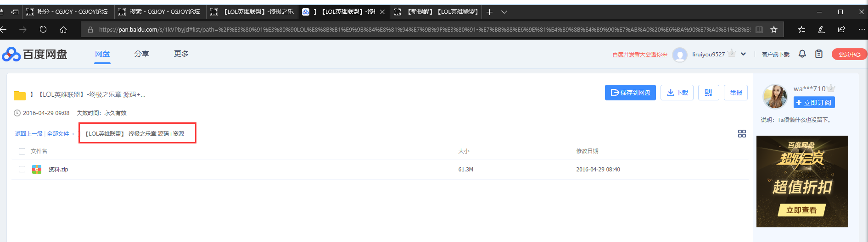Click the 下载 download button
Viewport: 868px width, 242px height.
[x=677, y=93]
